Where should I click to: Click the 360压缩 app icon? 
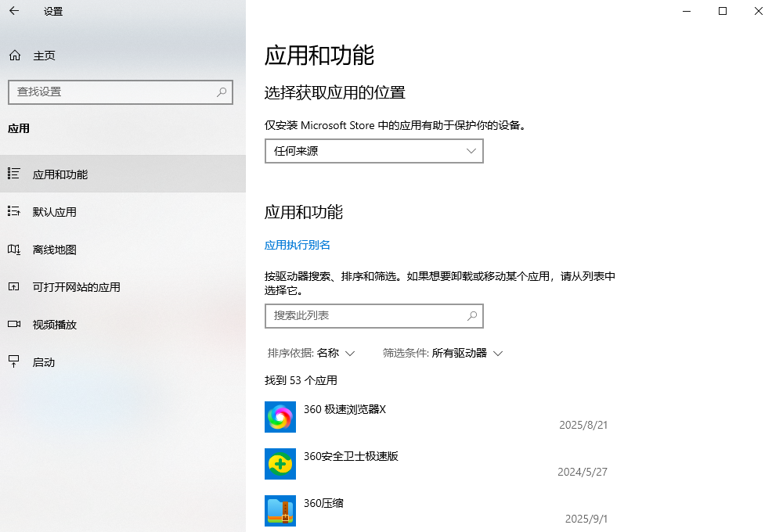(280, 511)
